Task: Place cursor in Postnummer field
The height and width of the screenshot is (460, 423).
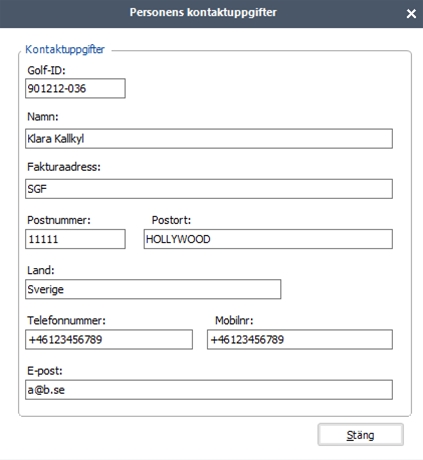Action: click(x=75, y=239)
